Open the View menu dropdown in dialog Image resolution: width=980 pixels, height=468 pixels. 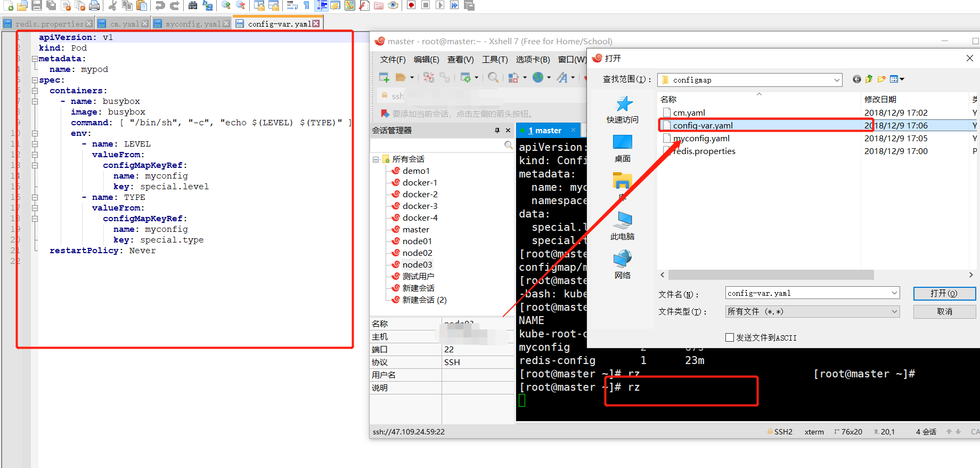[x=897, y=79]
